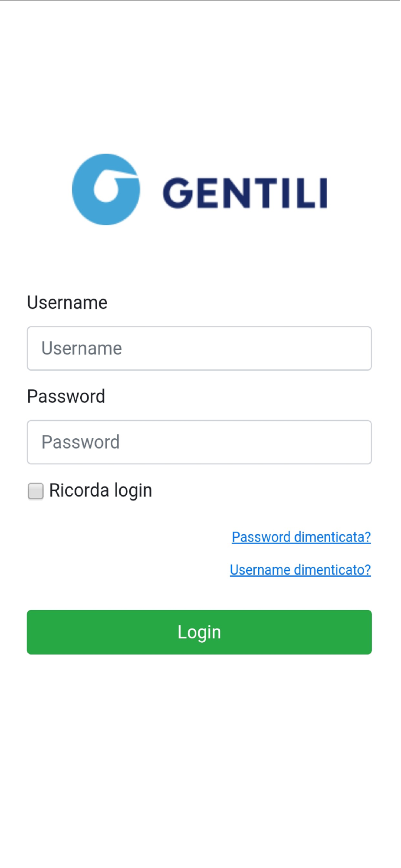Follow the forgotten username link
Viewport: 401px width, 868px height.
click(x=300, y=569)
